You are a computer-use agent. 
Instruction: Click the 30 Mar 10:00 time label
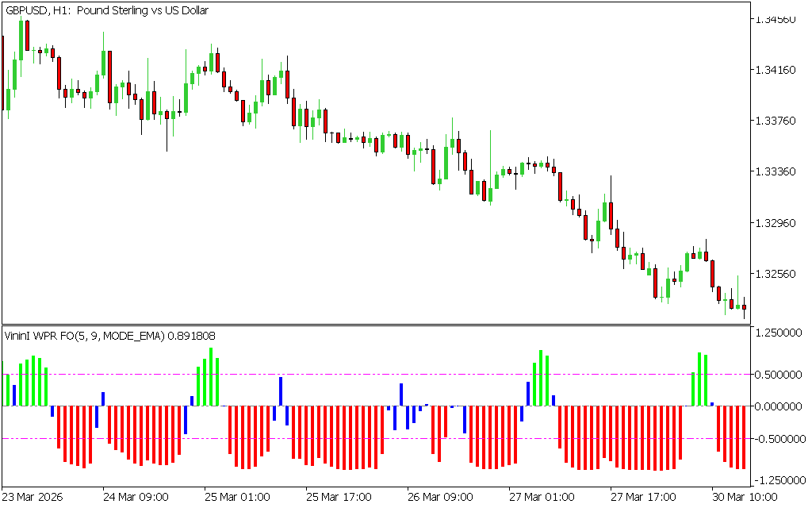(x=743, y=497)
